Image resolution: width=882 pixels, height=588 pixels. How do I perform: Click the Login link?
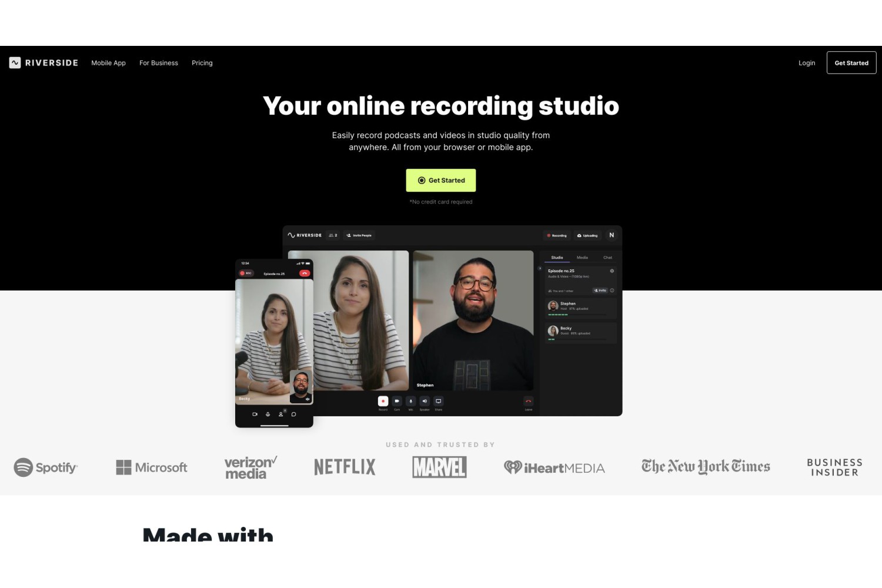coord(807,63)
